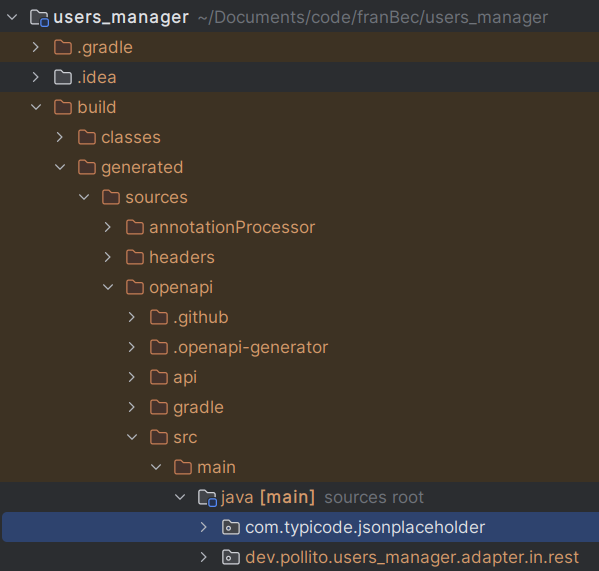599x571 pixels.
Task: Expand the com.typicode.jsonplaceholder package
Action: point(204,527)
